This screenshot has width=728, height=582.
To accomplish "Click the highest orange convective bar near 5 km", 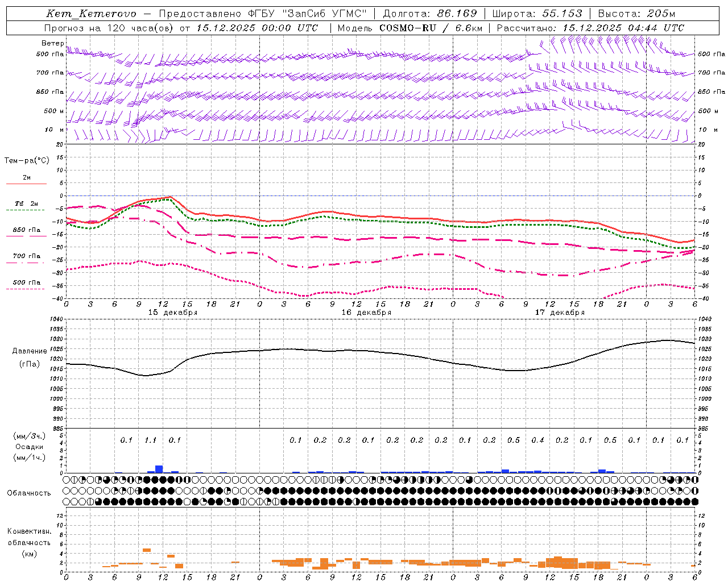I will coord(147,550).
